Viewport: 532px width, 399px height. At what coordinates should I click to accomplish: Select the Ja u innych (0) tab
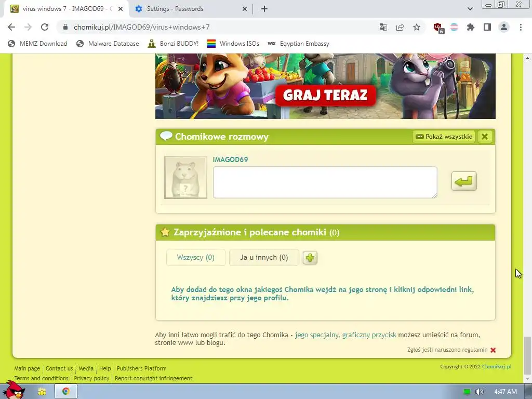tap(264, 258)
